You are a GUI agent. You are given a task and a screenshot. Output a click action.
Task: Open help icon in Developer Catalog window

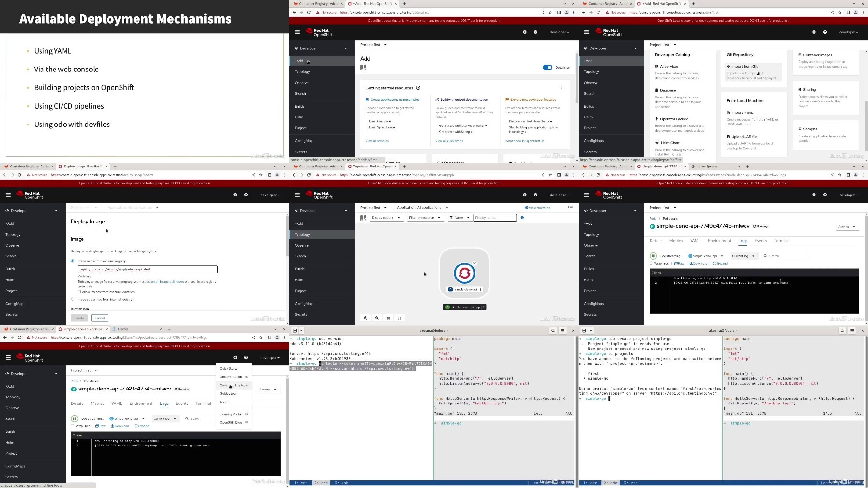point(825,32)
